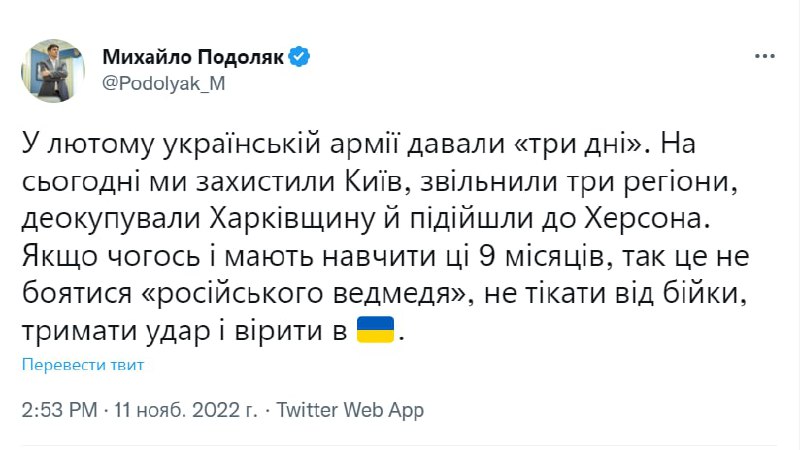Open the Twitter Web App source link
Screen dimensions: 800x450
[349, 410]
